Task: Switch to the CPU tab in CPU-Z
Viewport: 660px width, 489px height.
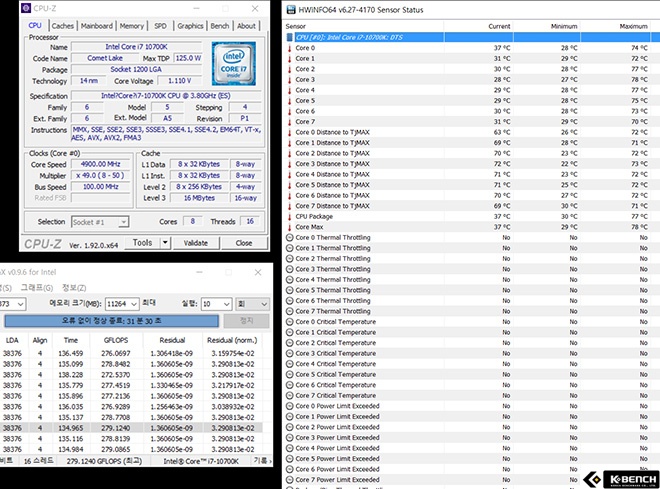Action: click(35, 25)
